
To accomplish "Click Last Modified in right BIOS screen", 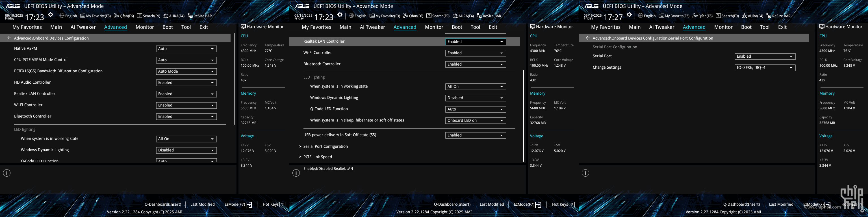I will (781, 205).
